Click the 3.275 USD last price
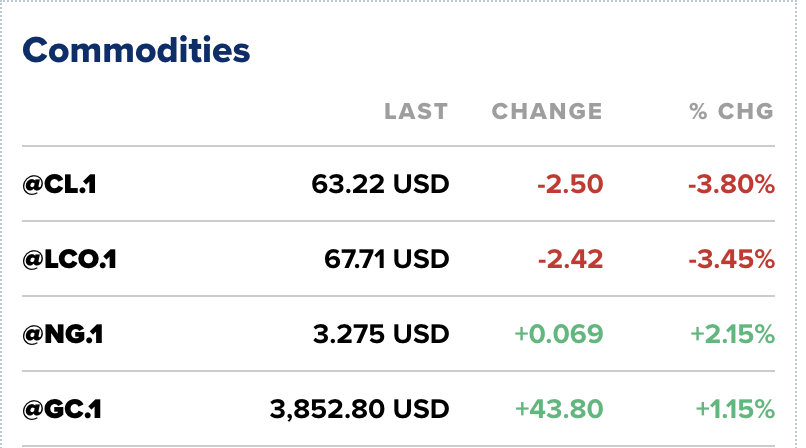Screen dimensions: 806x448 pos(380,334)
